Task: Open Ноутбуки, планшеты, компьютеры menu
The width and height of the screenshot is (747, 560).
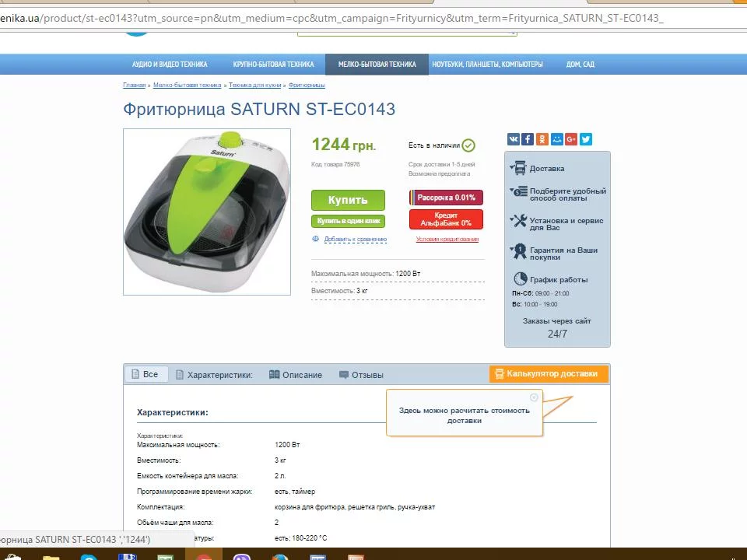Action: [487, 65]
